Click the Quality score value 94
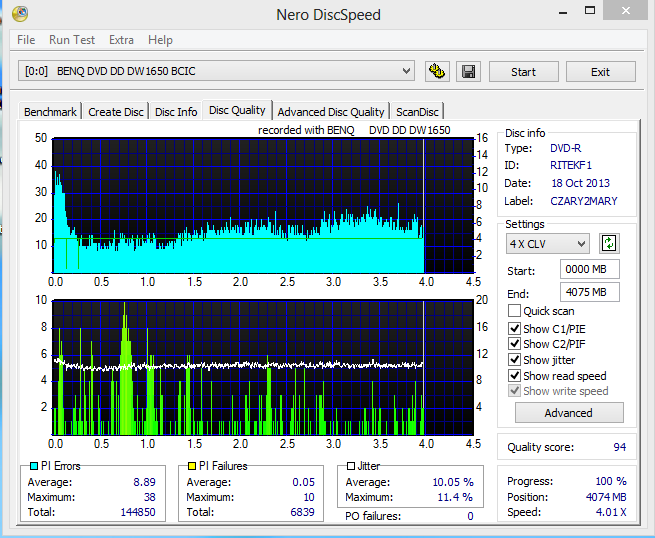 click(x=619, y=447)
